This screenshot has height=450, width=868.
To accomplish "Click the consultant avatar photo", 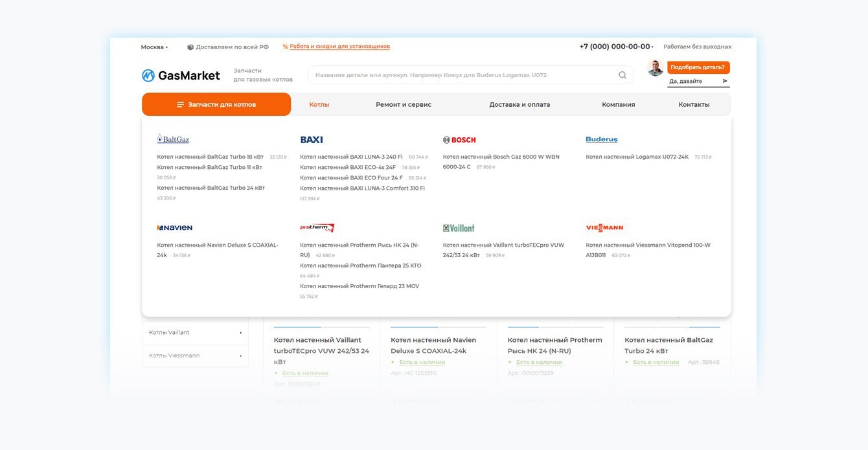I will pyautogui.click(x=656, y=68).
